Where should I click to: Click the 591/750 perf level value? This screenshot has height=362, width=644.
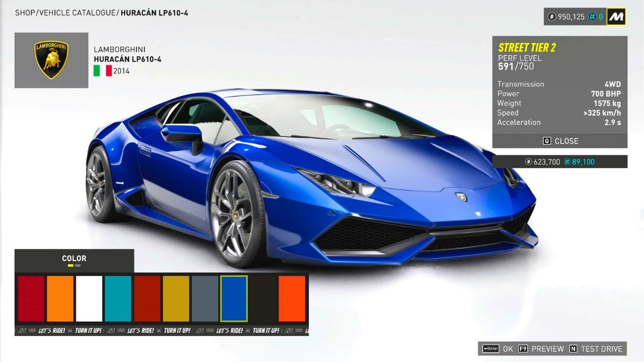516,66
